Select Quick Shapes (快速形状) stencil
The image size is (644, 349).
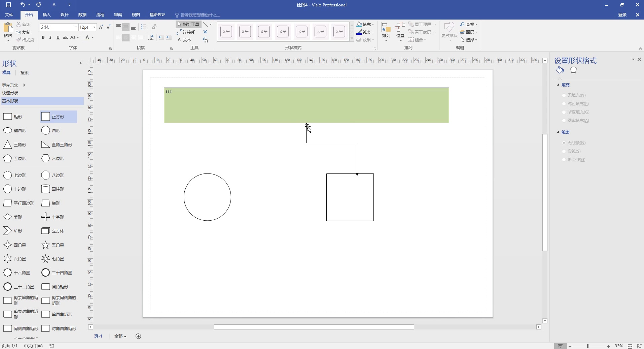click(10, 93)
